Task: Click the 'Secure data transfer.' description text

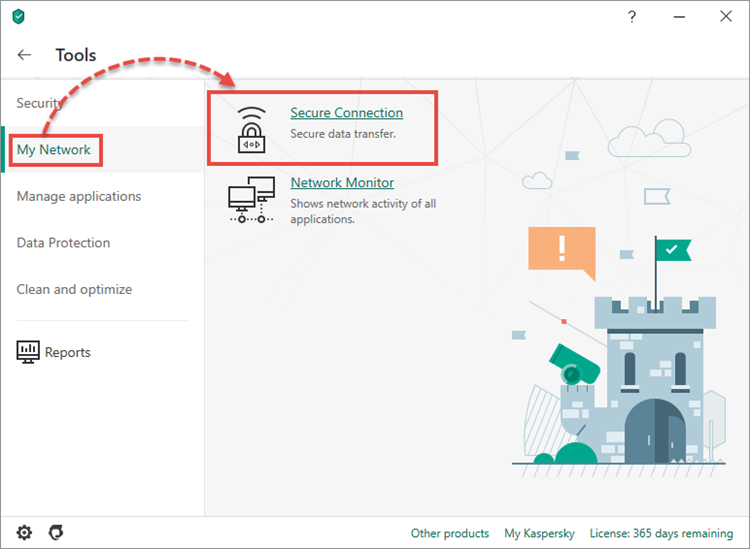Action: point(343,134)
